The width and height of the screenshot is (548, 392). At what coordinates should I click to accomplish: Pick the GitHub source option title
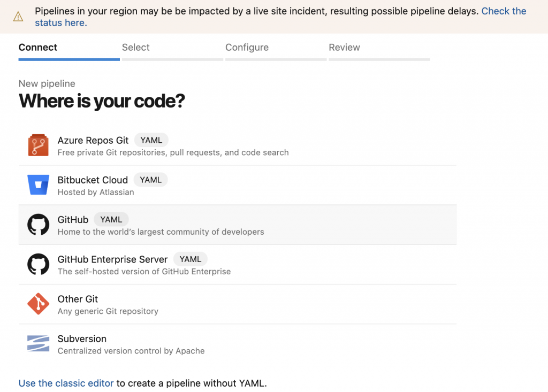coord(73,219)
